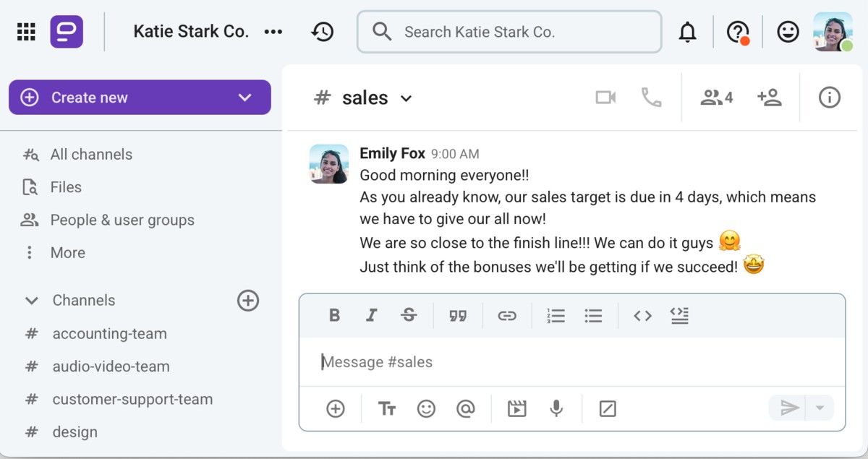
Task: Add a member to the channel
Action: tap(769, 98)
